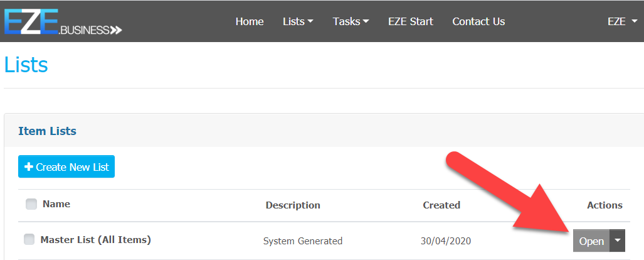Click the Item Lists panel heading
Screen dimensions: 644x260
click(x=48, y=131)
